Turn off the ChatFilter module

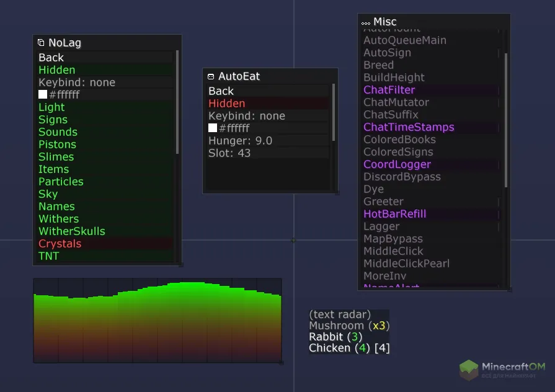coord(389,90)
